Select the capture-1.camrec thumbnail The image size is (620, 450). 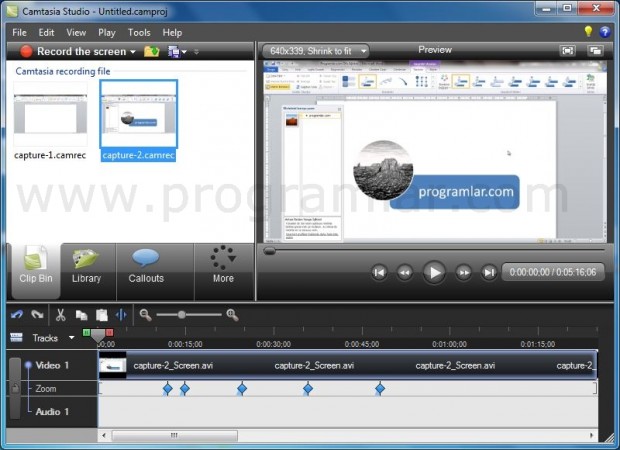[50, 114]
